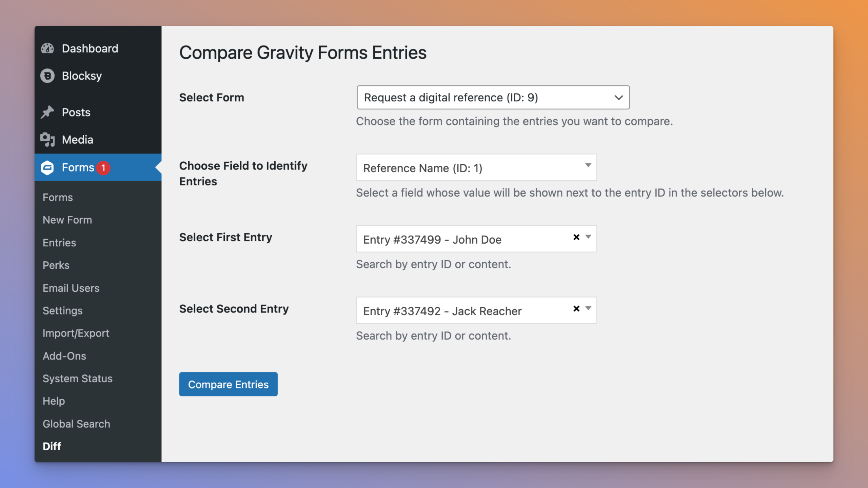Click the Select Form label
Image resolution: width=868 pixels, height=488 pixels.
click(212, 98)
